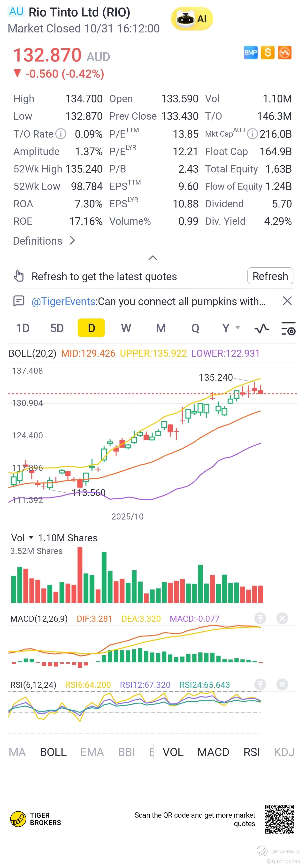The height and width of the screenshot is (868, 306).
Task: Tap the 52Wk High value 135.240
Action: click(84, 169)
